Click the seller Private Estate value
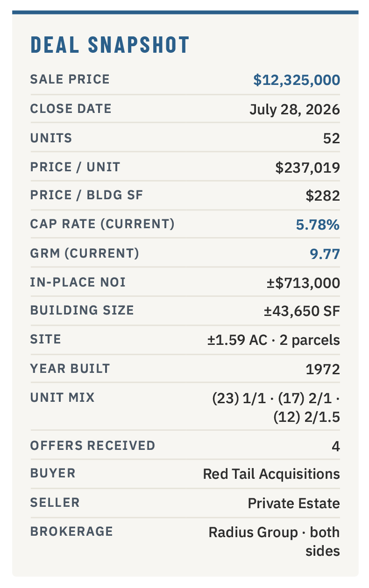 click(x=294, y=504)
